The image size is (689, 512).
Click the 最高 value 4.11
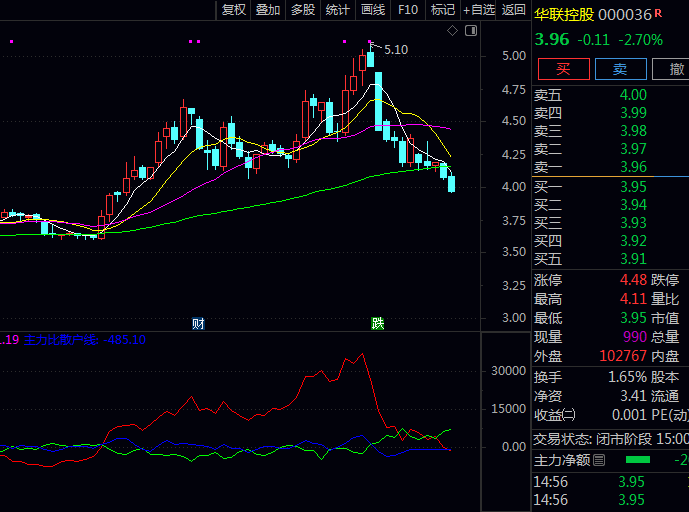pyautogui.click(x=633, y=299)
